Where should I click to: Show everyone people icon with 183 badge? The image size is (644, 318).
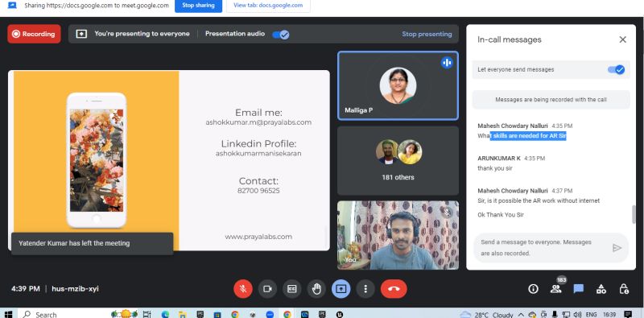coord(556,289)
